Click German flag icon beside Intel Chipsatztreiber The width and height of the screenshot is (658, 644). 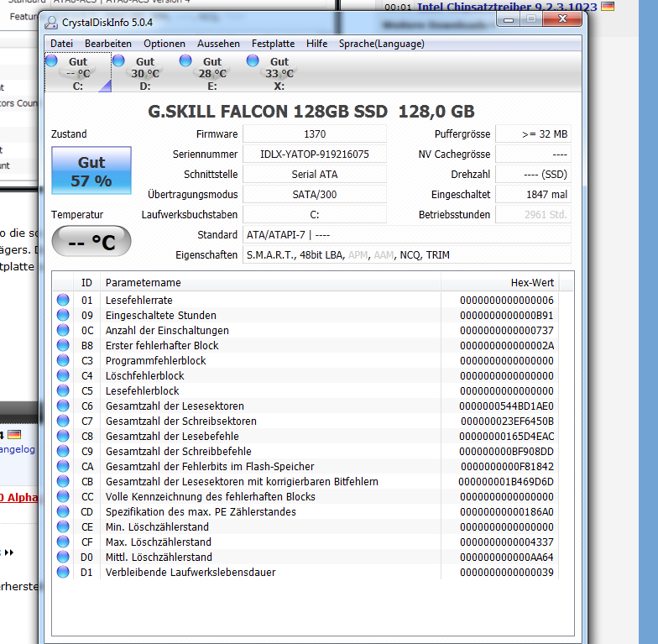(608, 6)
